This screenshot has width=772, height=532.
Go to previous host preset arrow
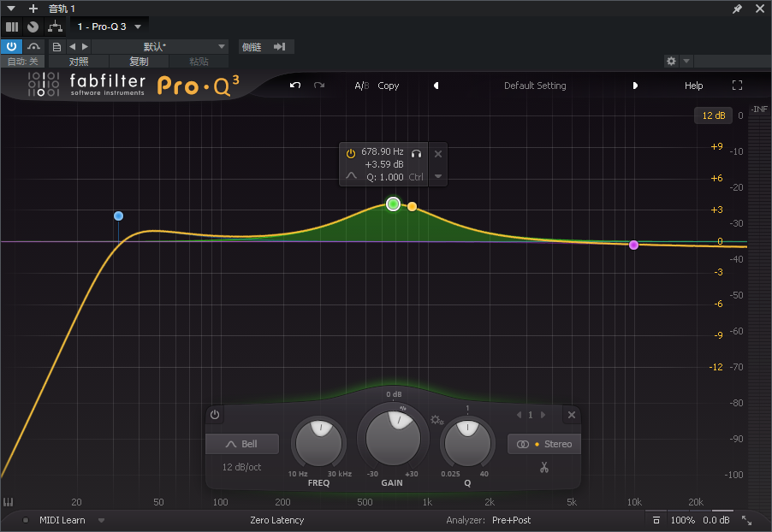73,47
